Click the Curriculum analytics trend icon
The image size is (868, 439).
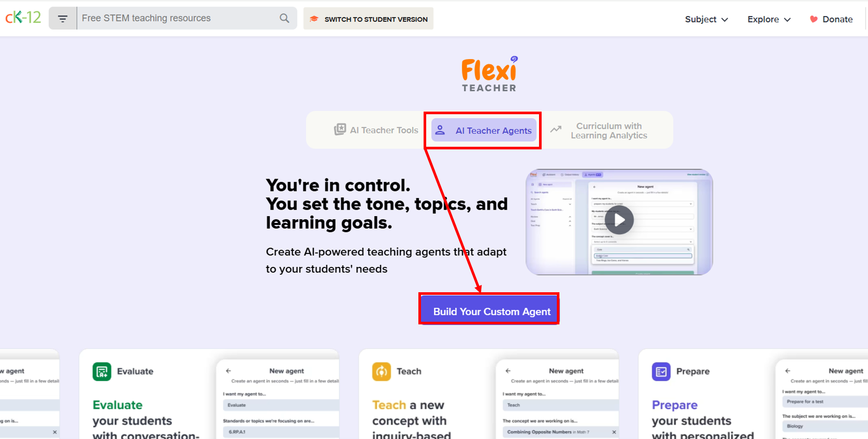click(556, 129)
